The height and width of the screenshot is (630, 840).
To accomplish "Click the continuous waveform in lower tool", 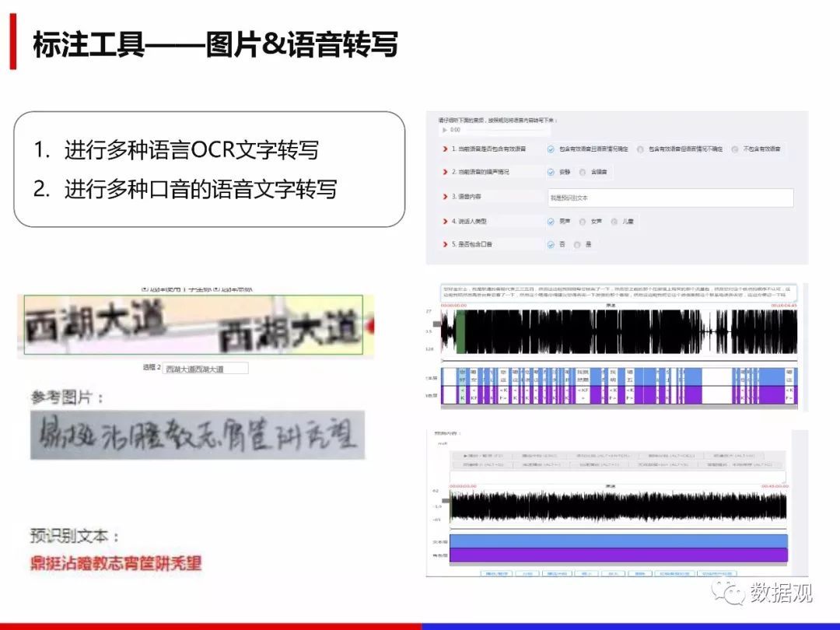I will point(619,506).
